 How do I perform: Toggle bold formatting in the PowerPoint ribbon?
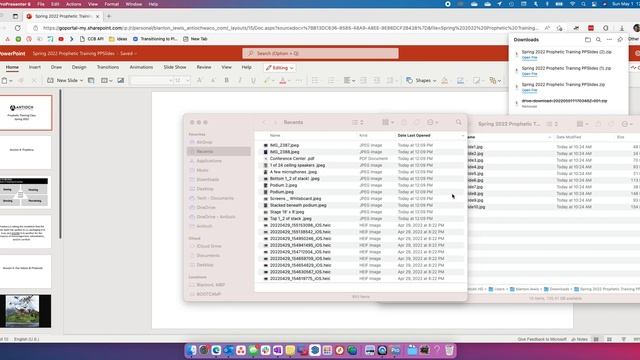tap(227, 80)
